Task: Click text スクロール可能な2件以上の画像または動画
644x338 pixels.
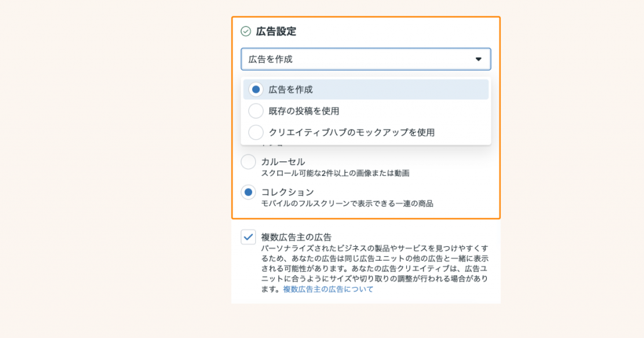Action: point(335,173)
